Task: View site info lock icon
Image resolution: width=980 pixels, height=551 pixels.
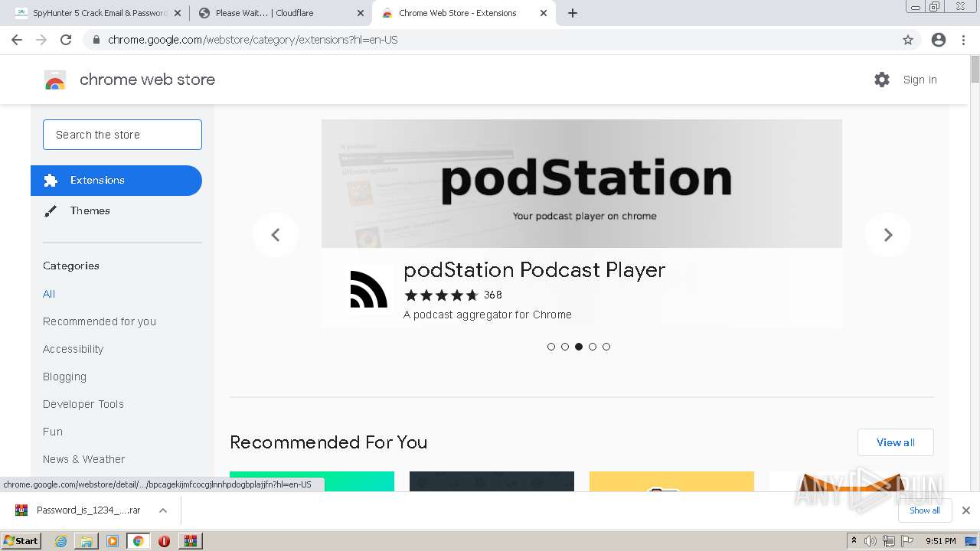Action: click(x=96, y=40)
